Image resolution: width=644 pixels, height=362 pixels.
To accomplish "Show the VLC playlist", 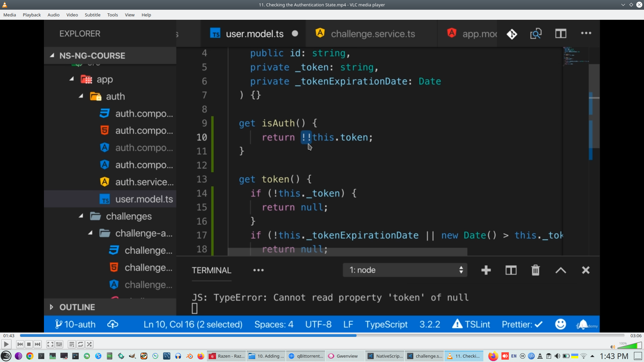I will tap(71, 344).
